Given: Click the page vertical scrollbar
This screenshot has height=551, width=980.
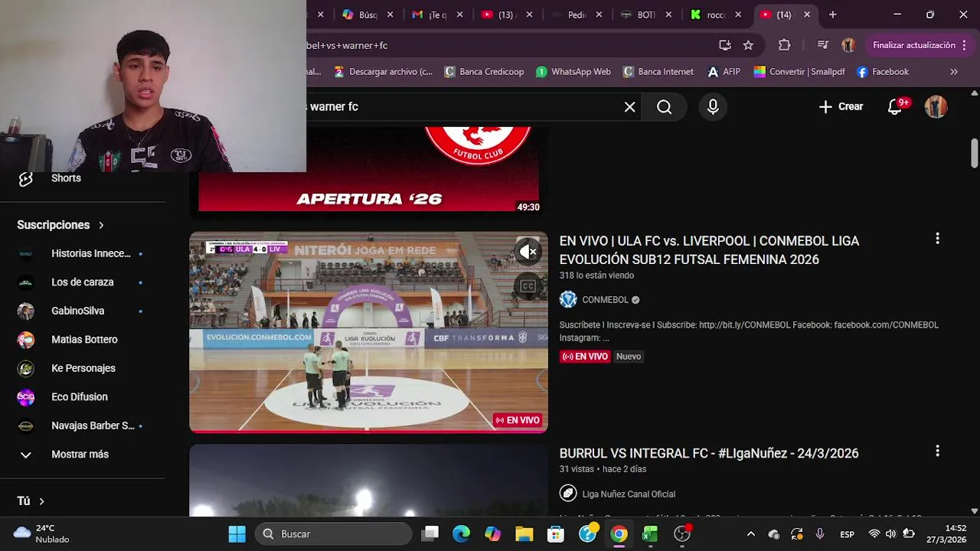Looking at the screenshot, I should (x=974, y=153).
